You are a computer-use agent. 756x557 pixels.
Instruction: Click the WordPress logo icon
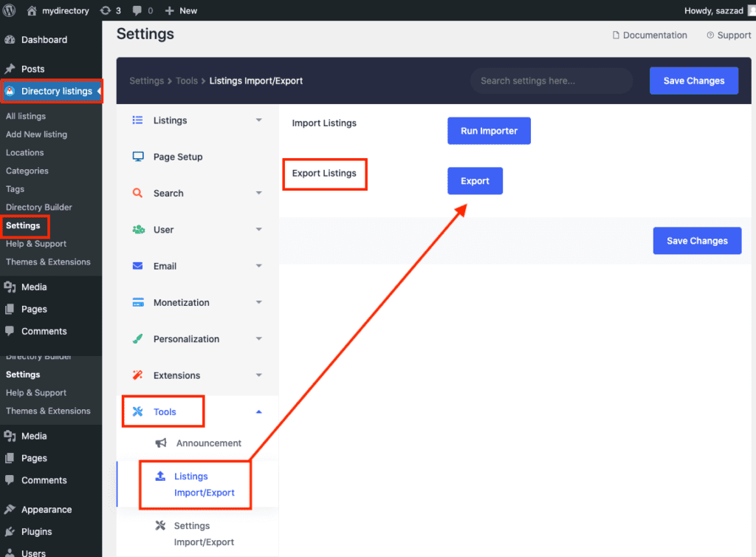pyautogui.click(x=10, y=10)
